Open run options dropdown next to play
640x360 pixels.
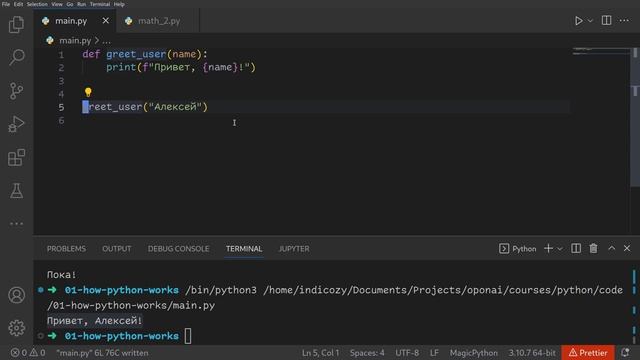click(590, 21)
